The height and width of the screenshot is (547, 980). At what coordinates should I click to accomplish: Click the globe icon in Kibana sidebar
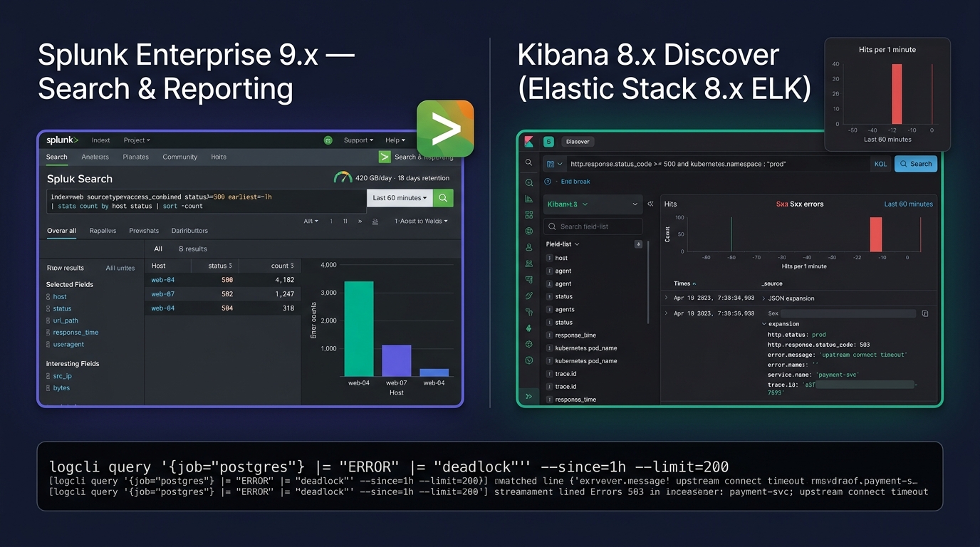pos(528,231)
